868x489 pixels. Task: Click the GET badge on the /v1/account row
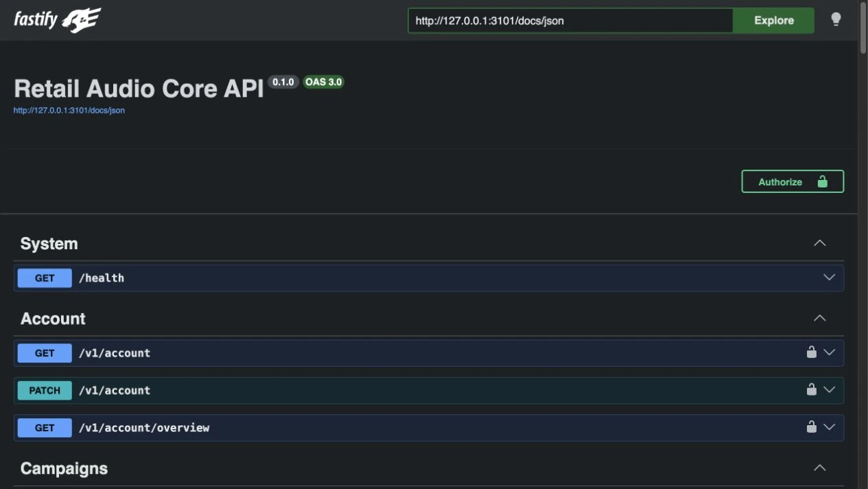pyautogui.click(x=45, y=353)
